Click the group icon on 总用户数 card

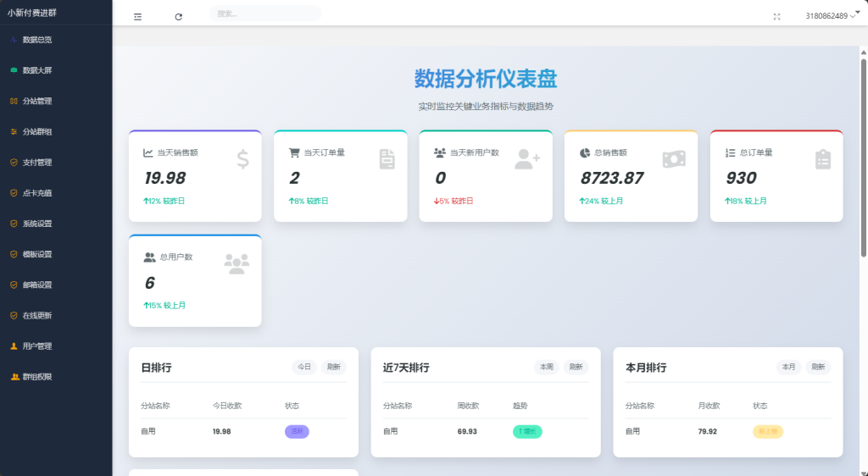(x=236, y=263)
